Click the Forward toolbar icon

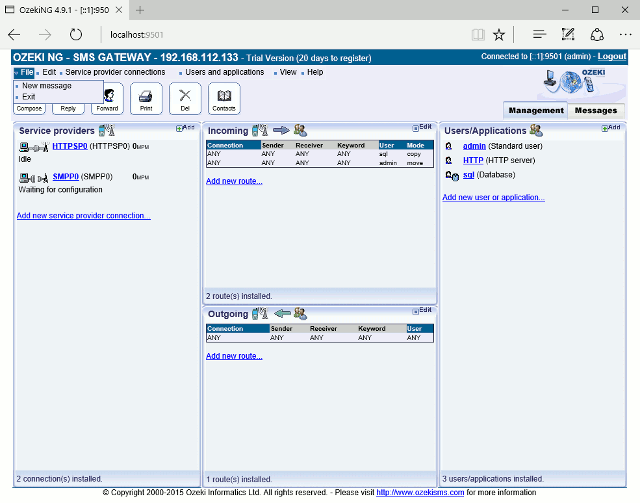pyautogui.click(x=107, y=98)
